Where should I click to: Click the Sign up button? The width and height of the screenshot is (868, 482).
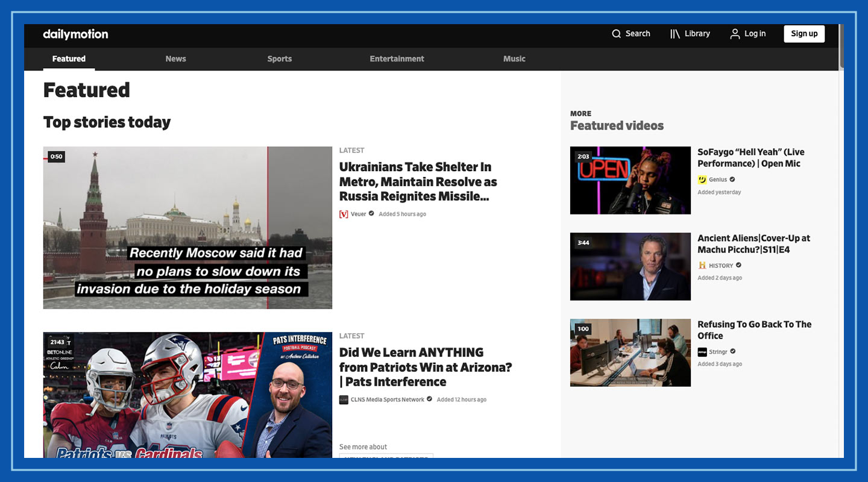(x=804, y=34)
